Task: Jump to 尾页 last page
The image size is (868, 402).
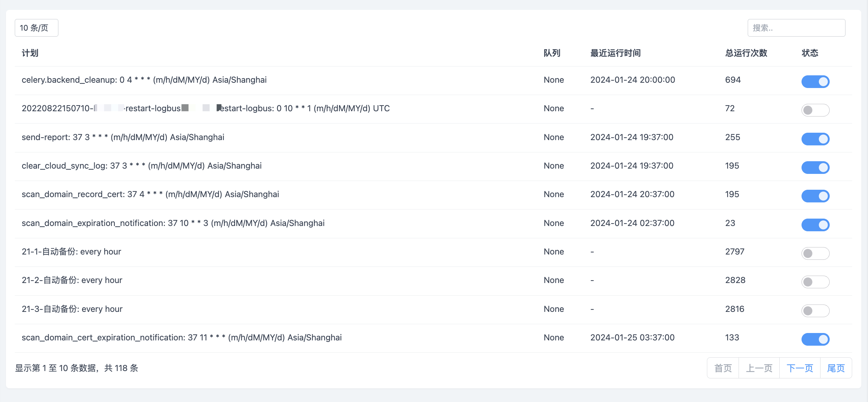Action: 836,368
